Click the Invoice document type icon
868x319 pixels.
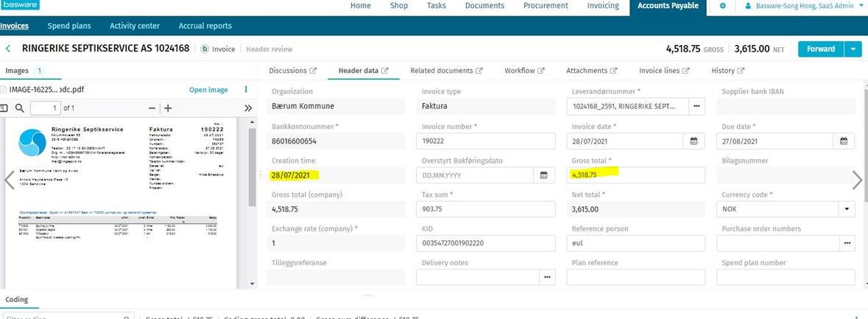205,49
